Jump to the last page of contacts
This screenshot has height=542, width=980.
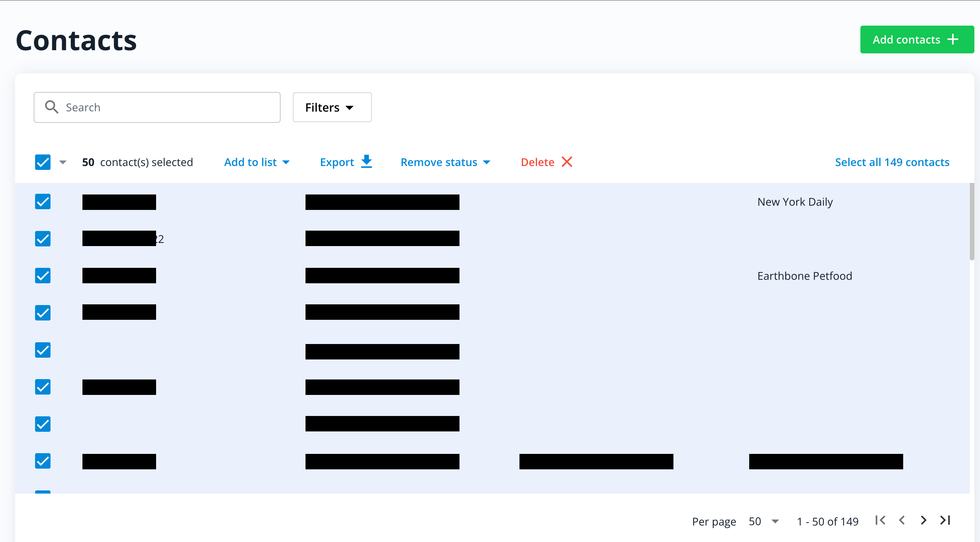[x=945, y=520]
